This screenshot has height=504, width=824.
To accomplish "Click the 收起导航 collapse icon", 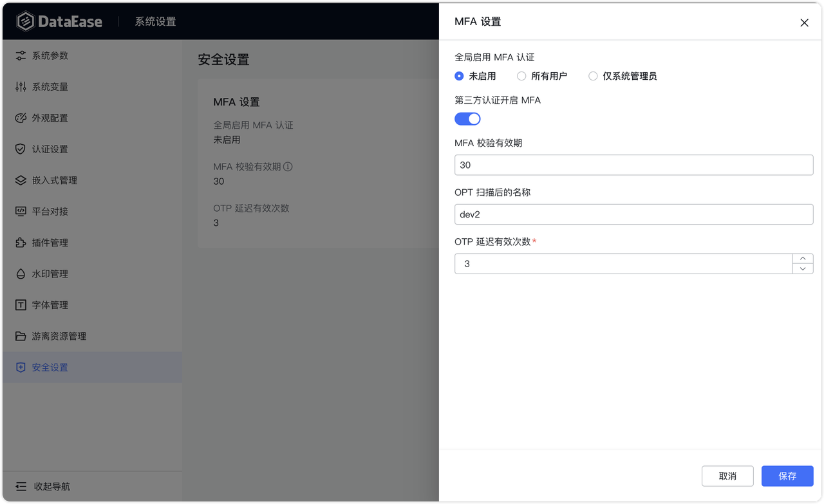I will click(x=21, y=487).
